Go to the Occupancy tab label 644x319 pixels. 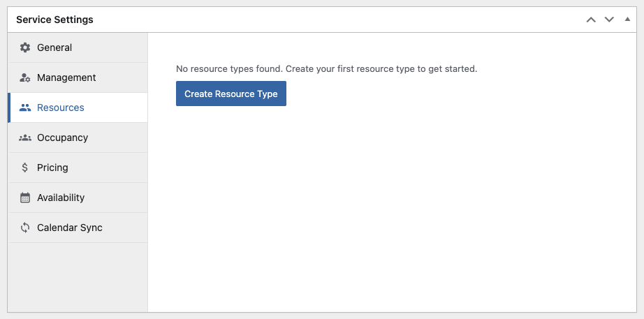click(x=62, y=138)
